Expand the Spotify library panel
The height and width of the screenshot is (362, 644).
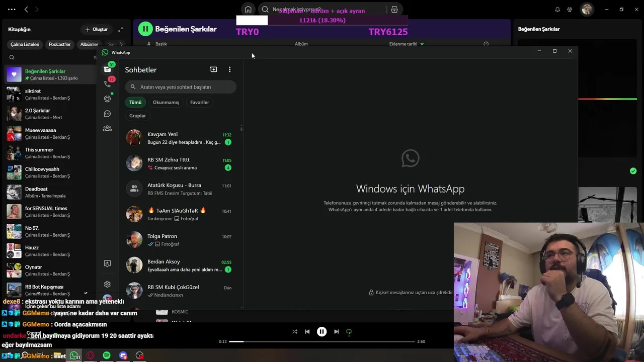pos(120,29)
